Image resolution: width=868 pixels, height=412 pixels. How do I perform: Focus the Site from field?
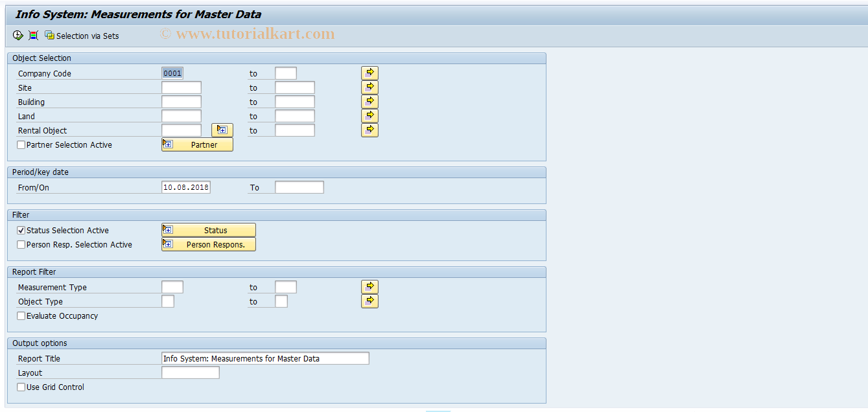[182, 87]
